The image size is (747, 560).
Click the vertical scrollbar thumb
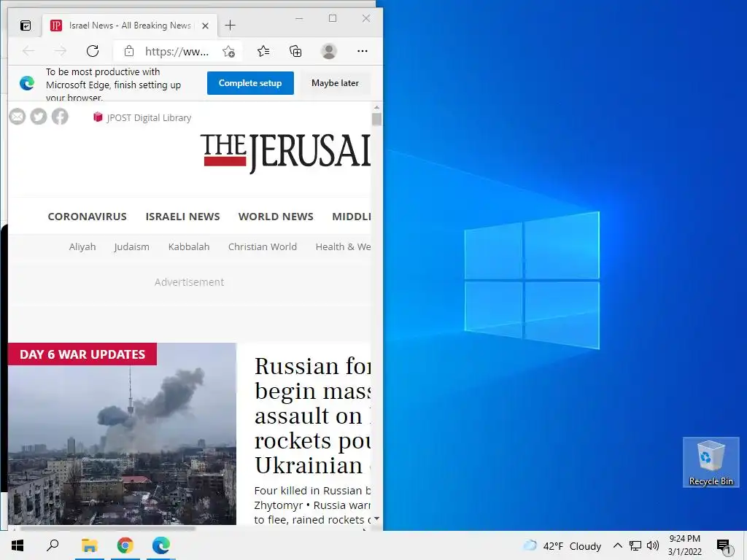click(376, 119)
